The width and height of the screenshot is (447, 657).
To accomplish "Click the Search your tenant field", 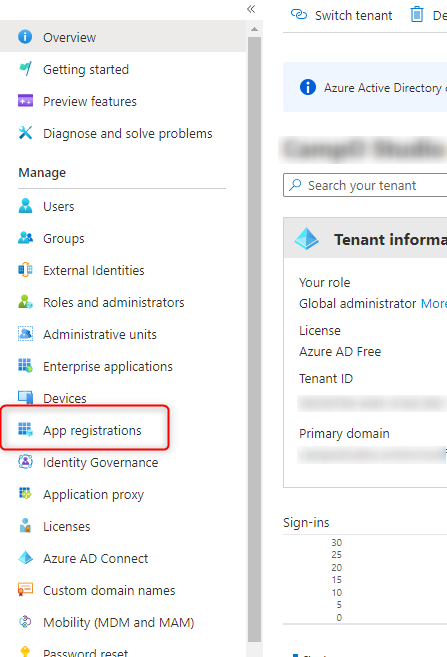I will pos(365,185).
